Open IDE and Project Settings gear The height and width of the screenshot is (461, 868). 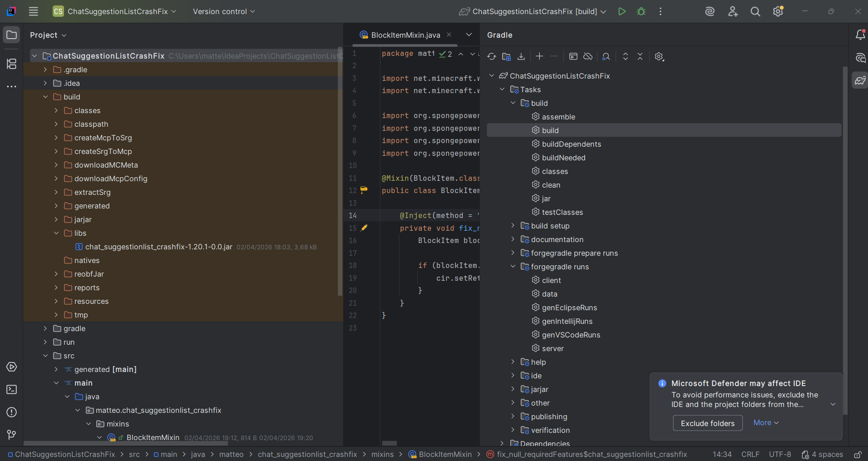click(x=778, y=11)
